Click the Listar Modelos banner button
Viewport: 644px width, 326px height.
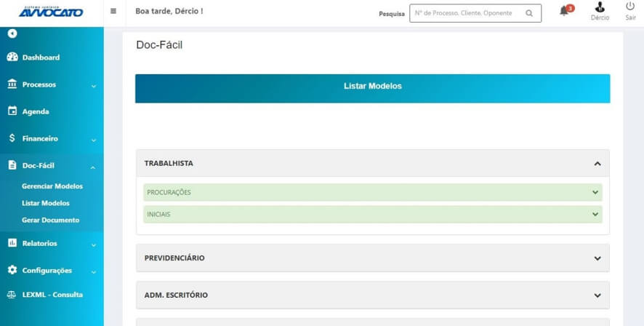coord(372,87)
